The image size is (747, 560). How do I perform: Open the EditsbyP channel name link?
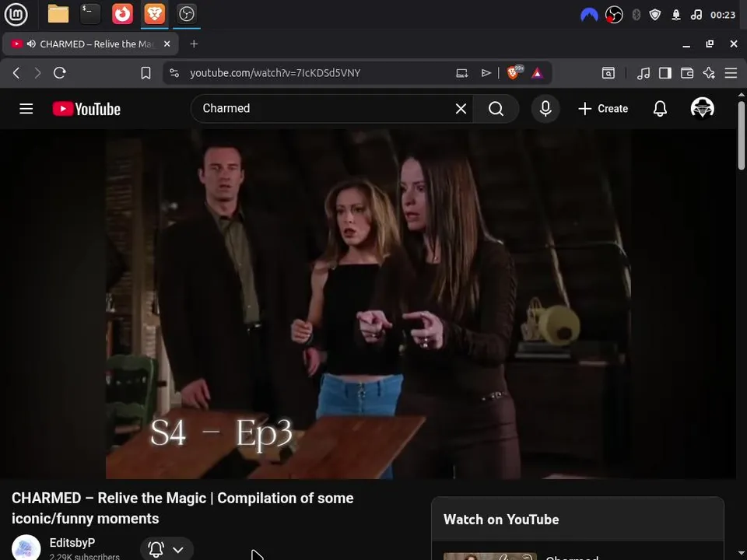(x=72, y=543)
